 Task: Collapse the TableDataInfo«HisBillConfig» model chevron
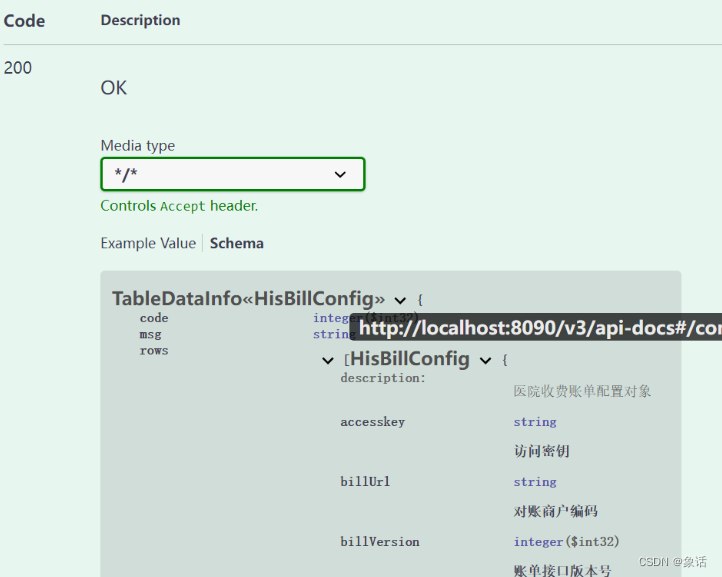pos(400,301)
